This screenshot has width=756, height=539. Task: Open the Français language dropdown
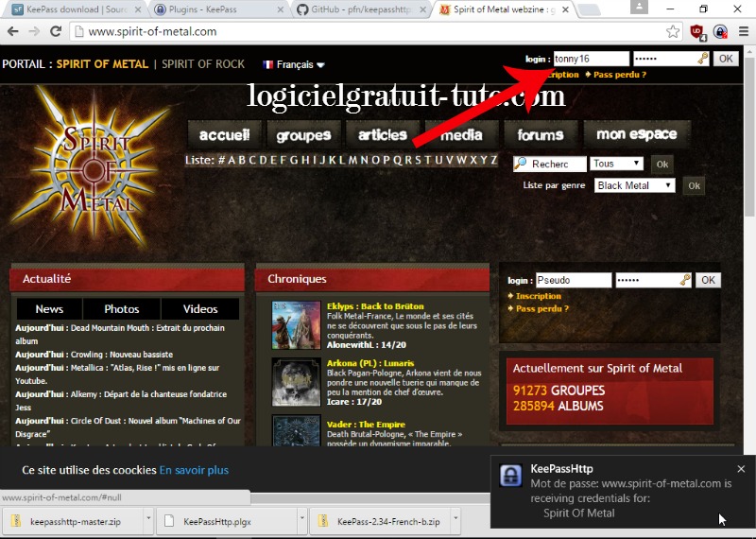coord(301,64)
